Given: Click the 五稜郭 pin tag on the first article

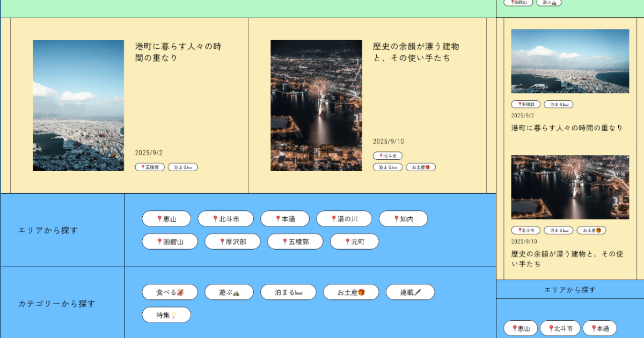Looking at the screenshot, I should pos(150,167).
